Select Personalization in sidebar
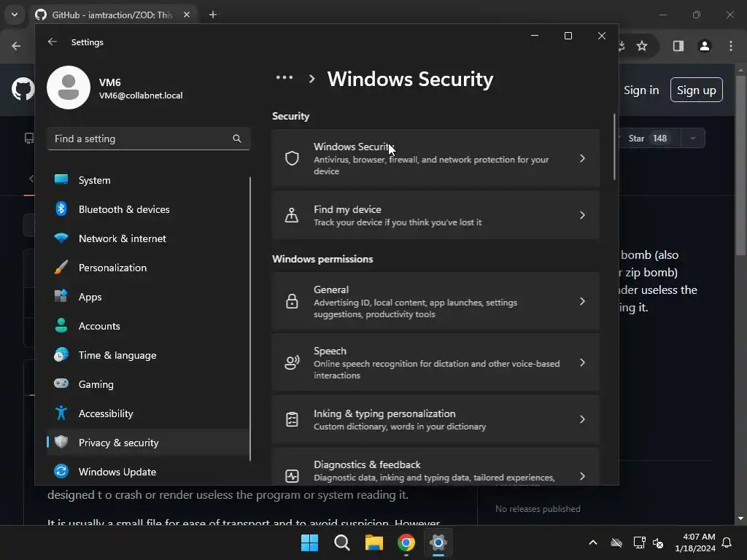Image resolution: width=747 pixels, height=560 pixels. (x=149, y=267)
